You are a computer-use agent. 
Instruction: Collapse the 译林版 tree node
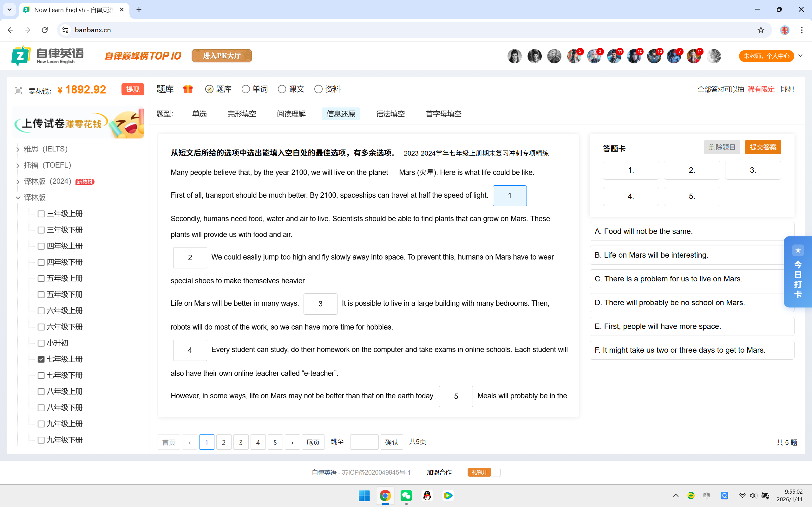18,198
